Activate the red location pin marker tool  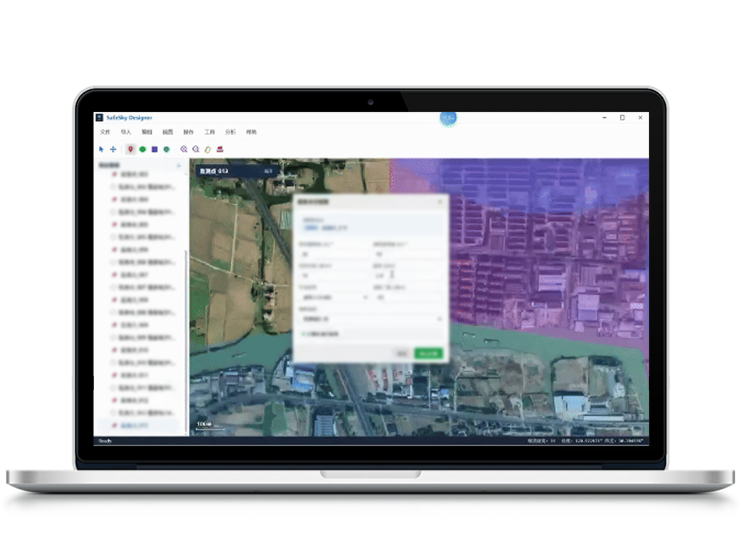click(130, 149)
